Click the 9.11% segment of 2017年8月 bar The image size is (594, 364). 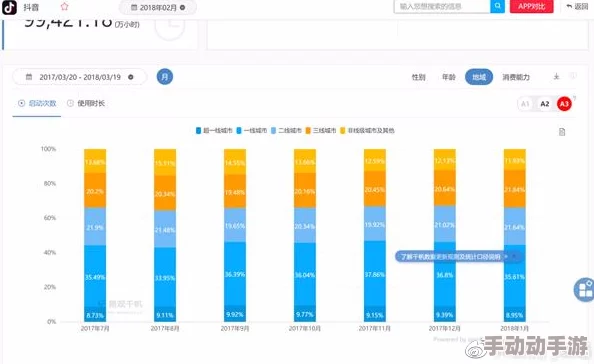point(165,314)
